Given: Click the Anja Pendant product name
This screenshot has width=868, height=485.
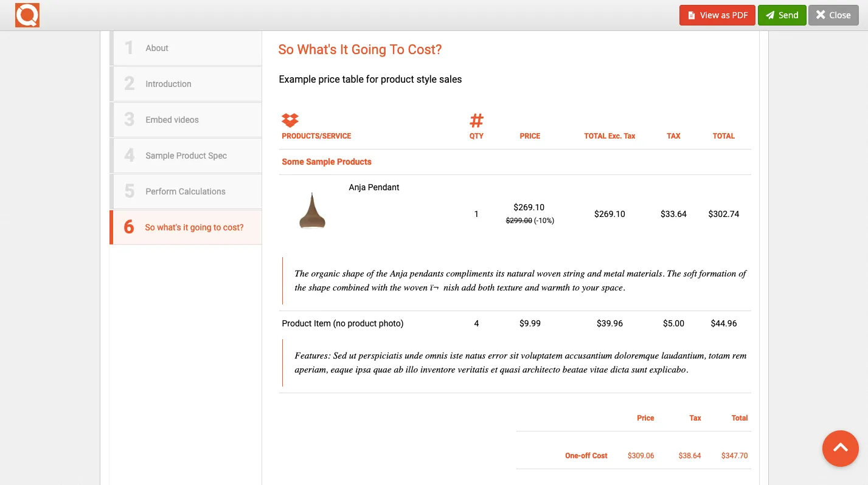Looking at the screenshot, I should tap(373, 187).
